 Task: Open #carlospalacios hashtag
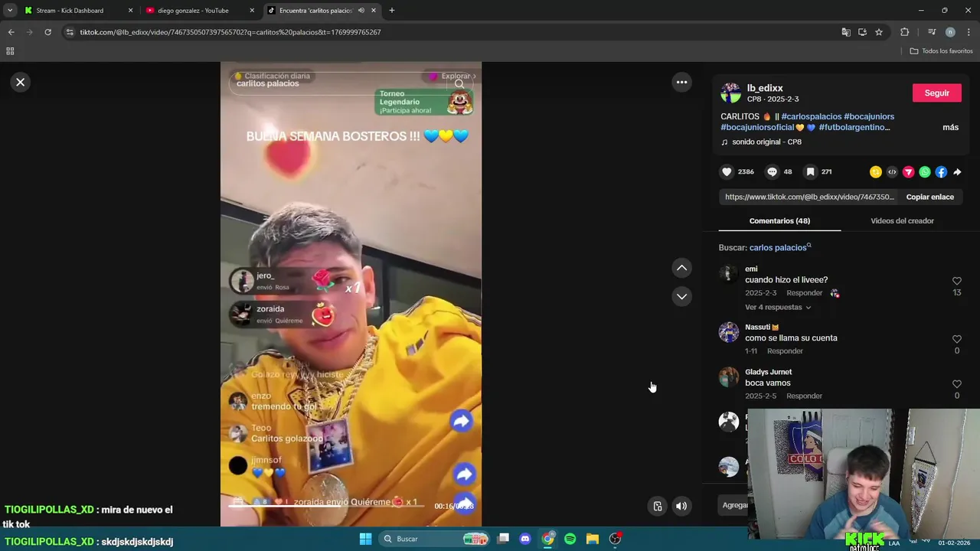pyautogui.click(x=812, y=116)
